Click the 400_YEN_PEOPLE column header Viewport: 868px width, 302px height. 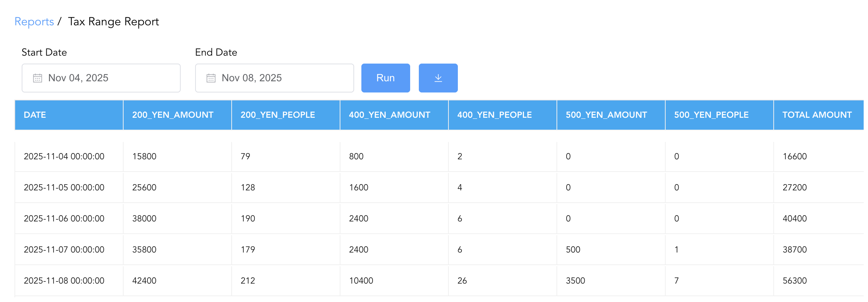tap(502, 115)
